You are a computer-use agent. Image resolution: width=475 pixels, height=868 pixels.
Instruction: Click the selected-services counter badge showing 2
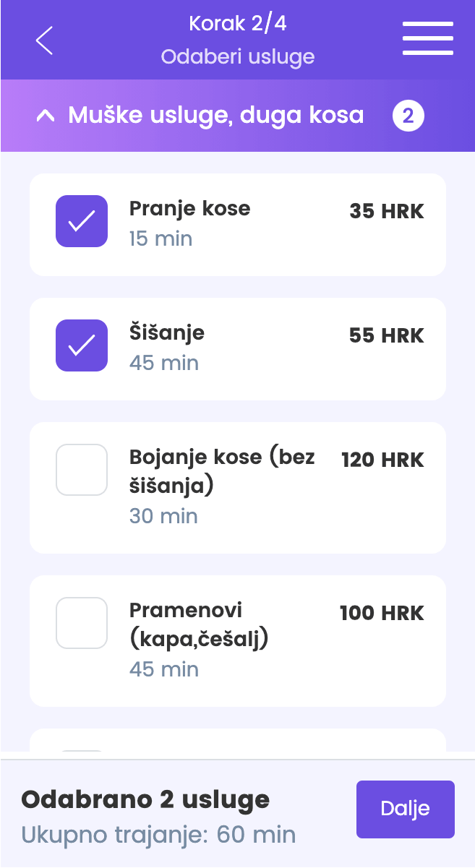pyautogui.click(x=408, y=115)
